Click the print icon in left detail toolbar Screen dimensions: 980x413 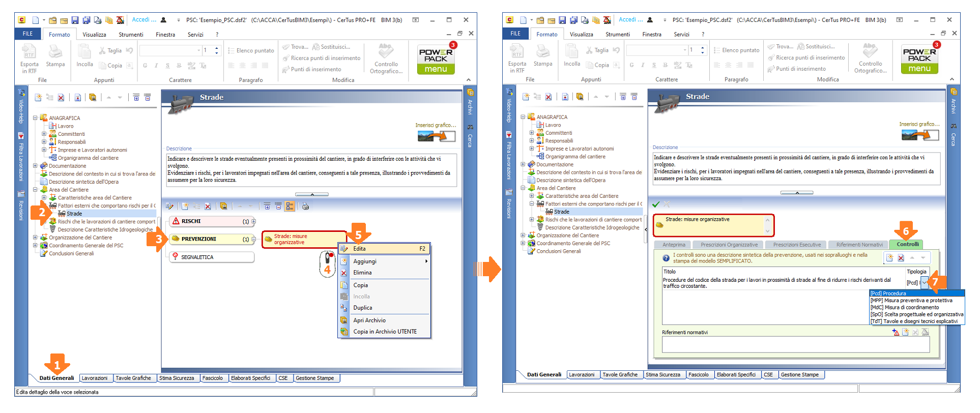click(305, 206)
